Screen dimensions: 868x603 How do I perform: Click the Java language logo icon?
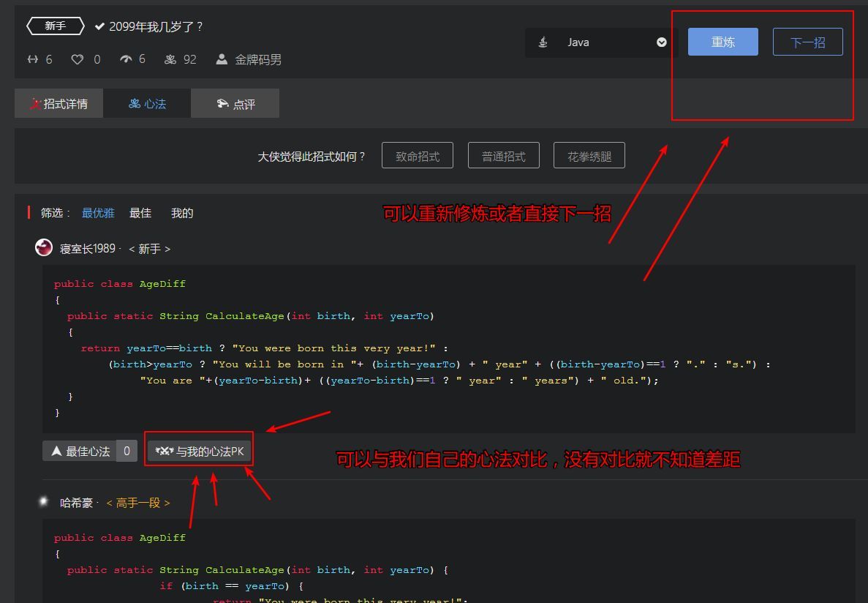tap(543, 42)
